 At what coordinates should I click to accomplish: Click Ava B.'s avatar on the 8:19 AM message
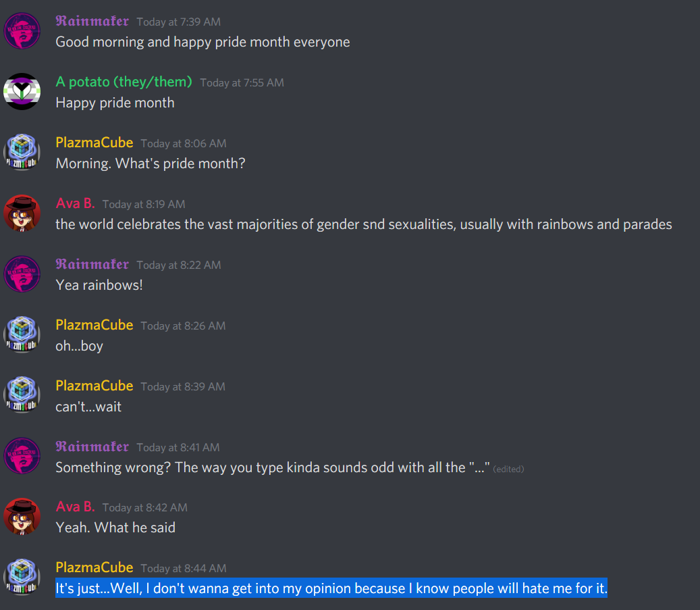[x=22, y=213]
